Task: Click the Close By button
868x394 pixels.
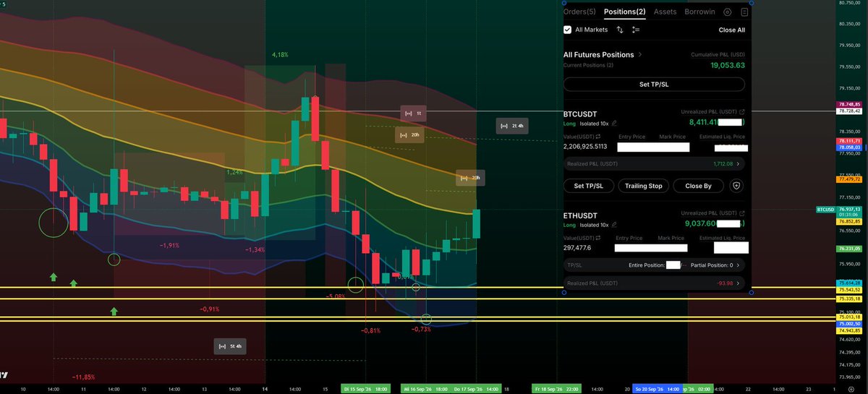Action: (x=698, y=186)
